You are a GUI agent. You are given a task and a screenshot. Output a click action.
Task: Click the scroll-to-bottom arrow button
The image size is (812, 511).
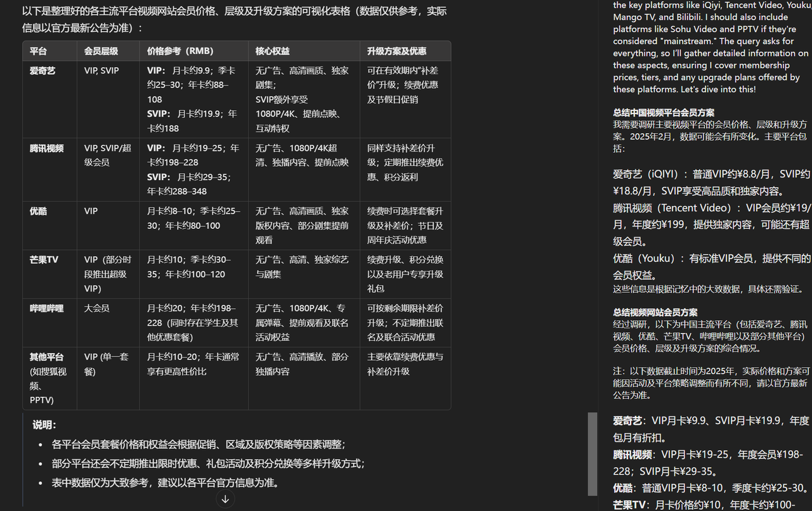click(x=225, y=500)
